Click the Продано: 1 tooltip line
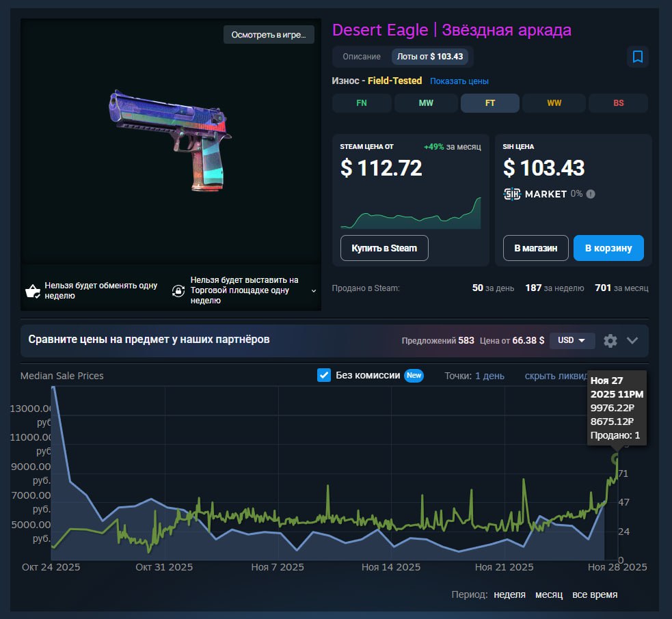The image size is (672, 619). [615, 435]
